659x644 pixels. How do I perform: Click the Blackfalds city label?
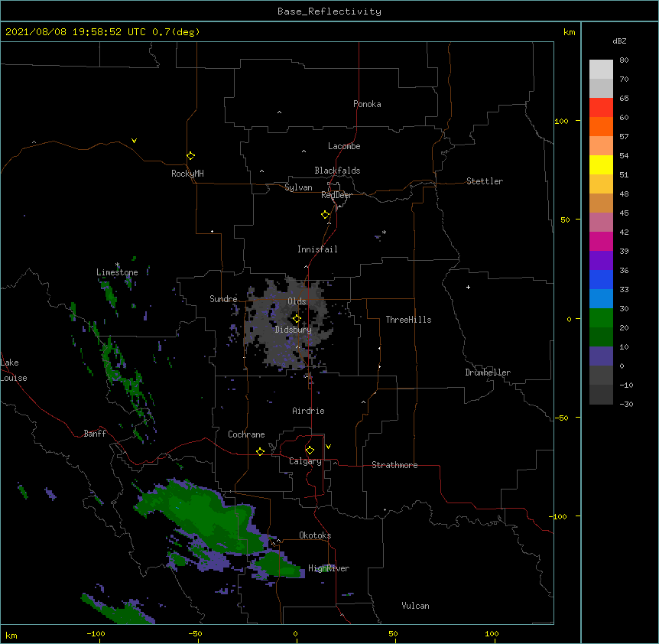click(x=337, y=171)
